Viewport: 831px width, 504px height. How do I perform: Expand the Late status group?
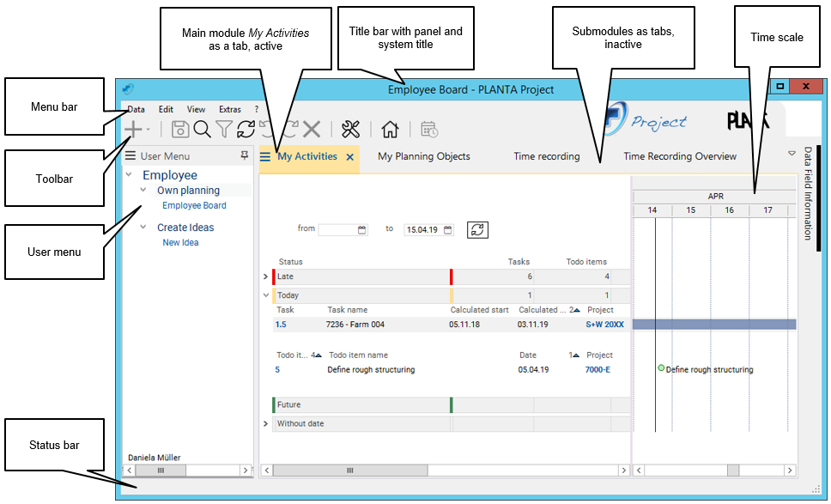[265, 276]
